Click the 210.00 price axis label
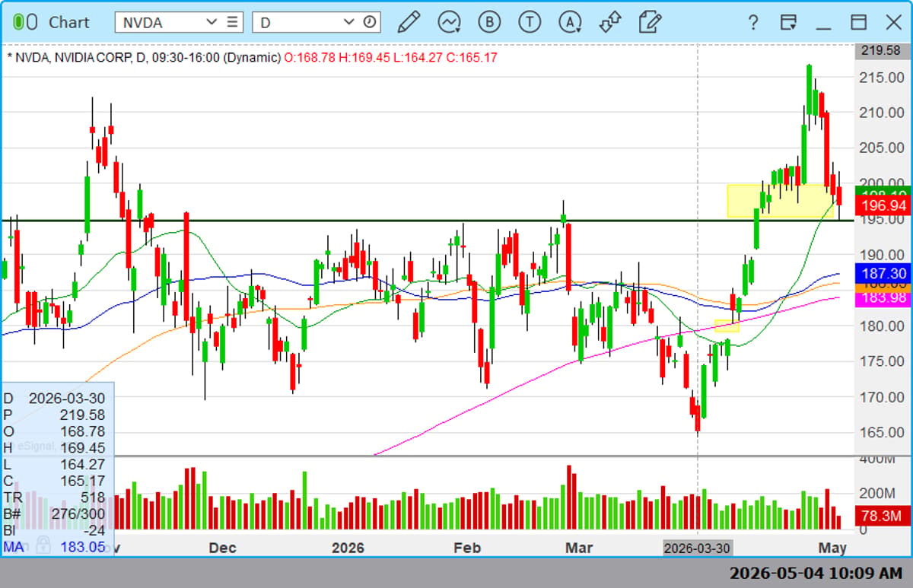The width and height of the screenshot is (913, 588). (x=883, y=113)
